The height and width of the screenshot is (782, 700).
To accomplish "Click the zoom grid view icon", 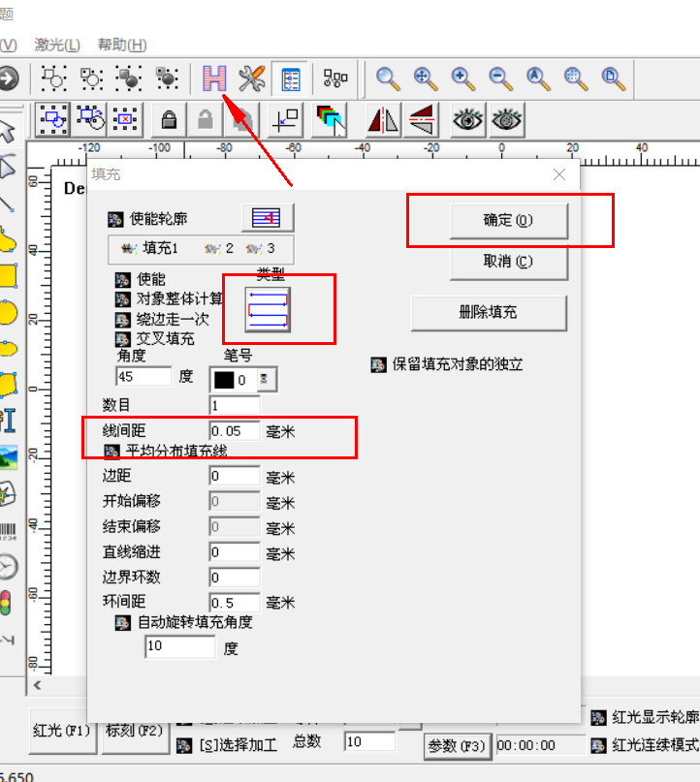I will (x=576, y=78).
